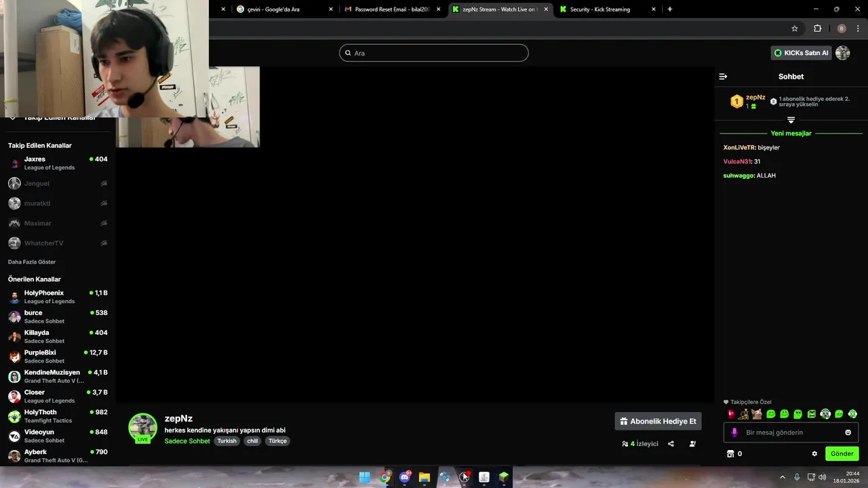Insert the cat emote
The width and height of the screenshot is (868, 488).
(x=757, y=414)
